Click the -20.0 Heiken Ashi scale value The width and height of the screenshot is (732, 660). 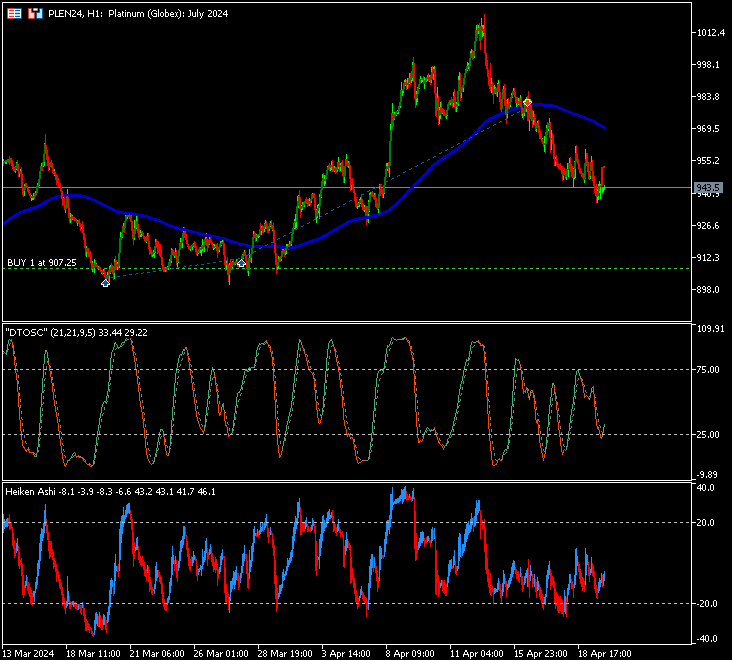[x=705, y=604]
